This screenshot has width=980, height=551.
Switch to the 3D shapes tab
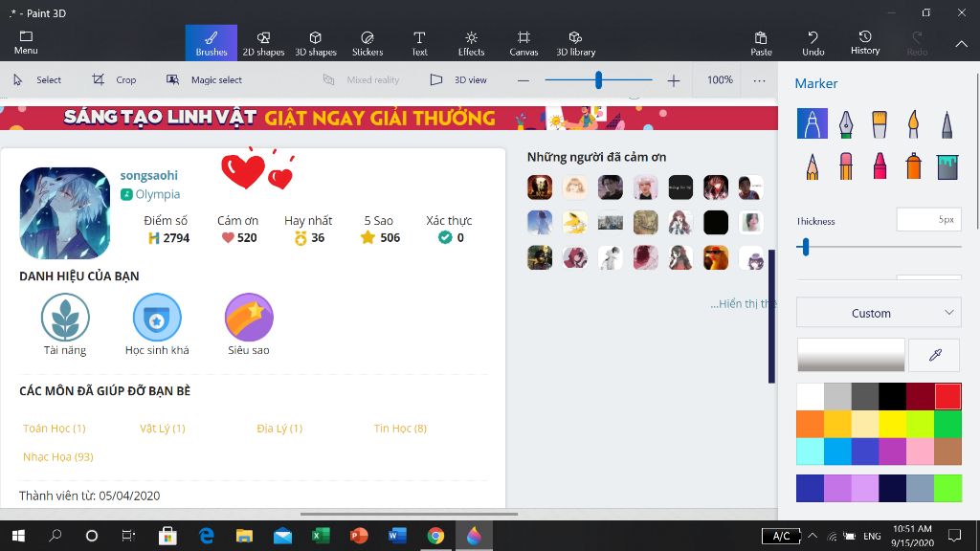(x=316, y=43)
